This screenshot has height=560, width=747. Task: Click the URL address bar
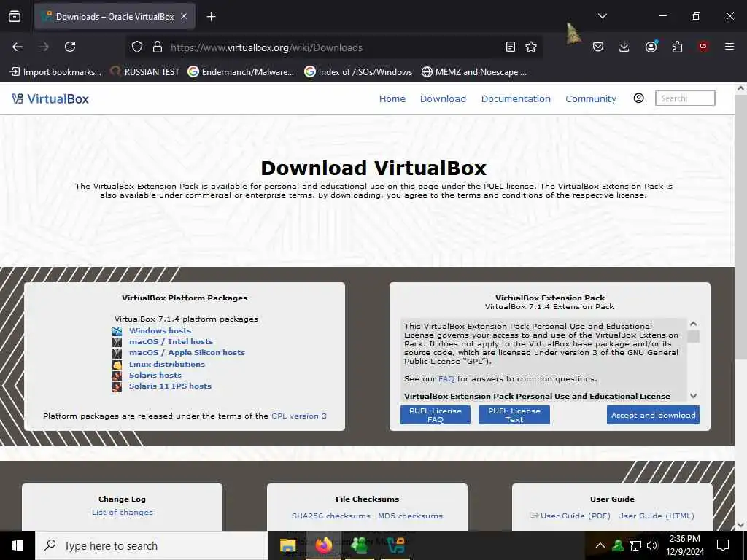[x=333, y=47]
